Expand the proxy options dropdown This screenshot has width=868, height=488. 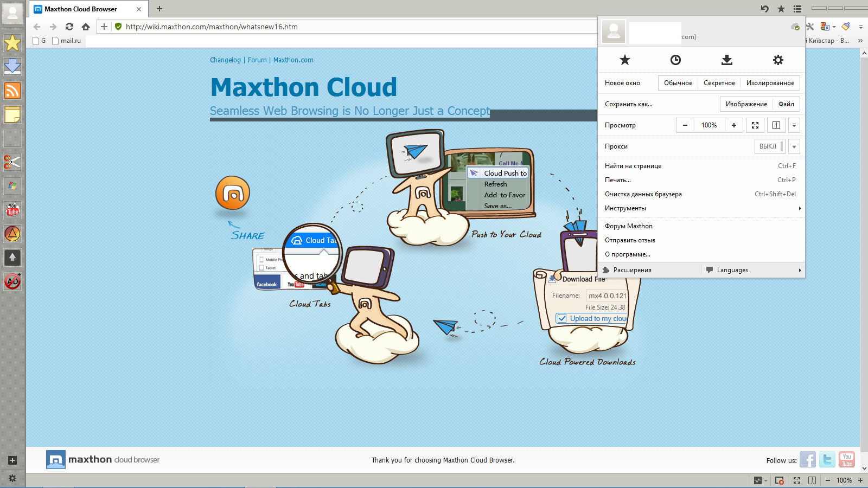click(794, 146)
